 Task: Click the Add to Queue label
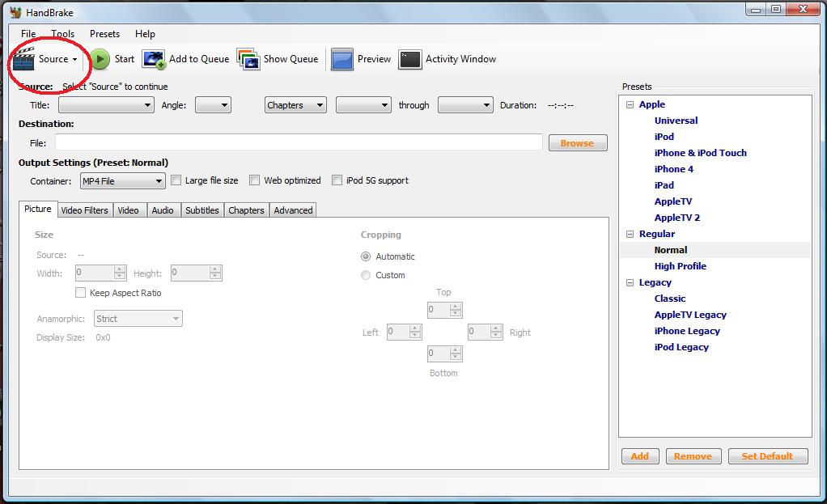coord(199,59)
